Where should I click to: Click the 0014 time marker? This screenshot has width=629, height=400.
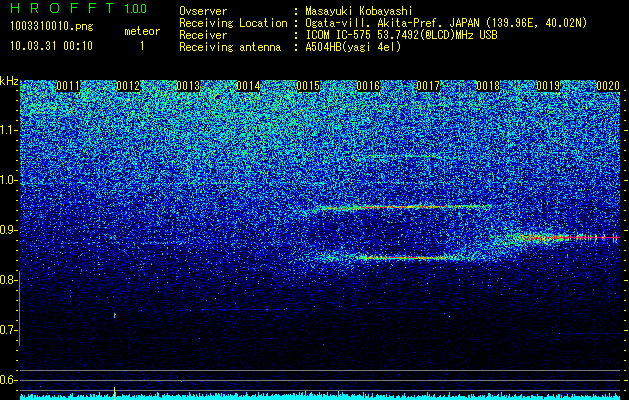248,86
